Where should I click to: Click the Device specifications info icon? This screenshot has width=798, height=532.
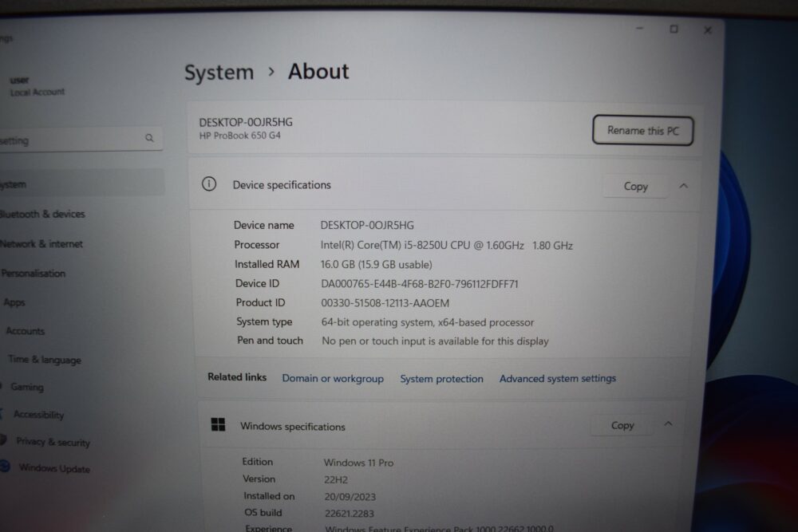coord(209,184)
